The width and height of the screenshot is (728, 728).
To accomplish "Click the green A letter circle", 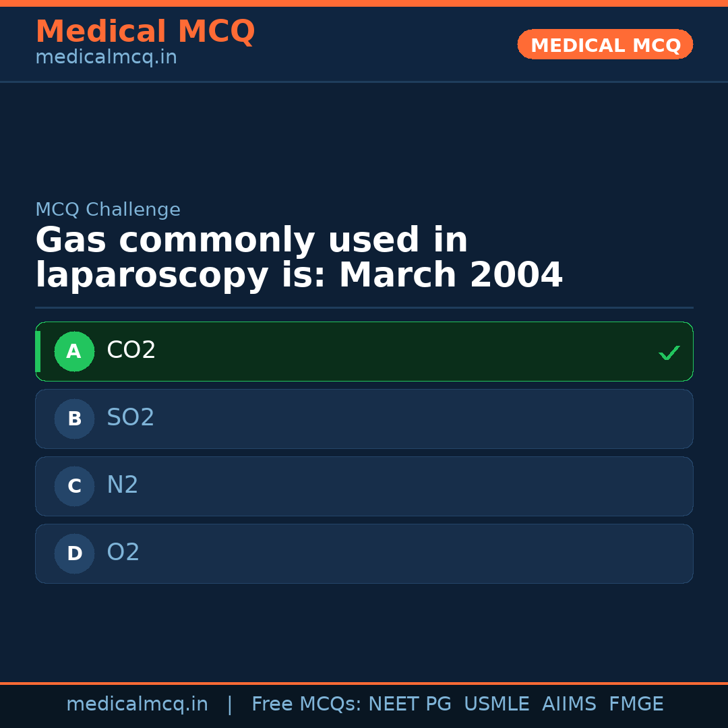I will pyautogui.click(x=74, y=351).
